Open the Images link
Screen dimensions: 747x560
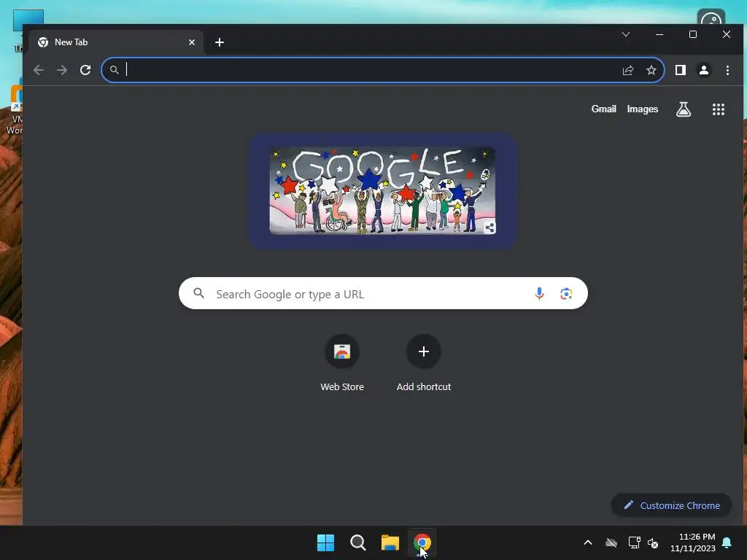[642, 109]
